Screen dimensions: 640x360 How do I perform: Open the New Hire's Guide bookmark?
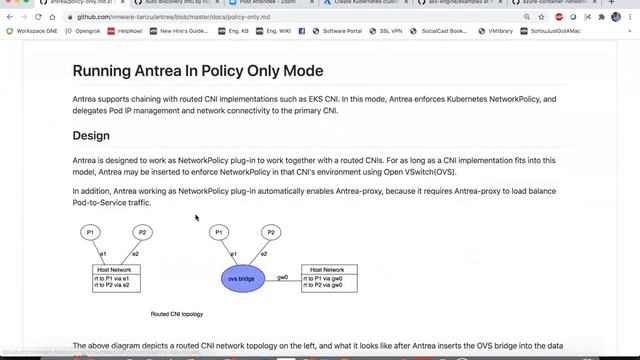179,31
